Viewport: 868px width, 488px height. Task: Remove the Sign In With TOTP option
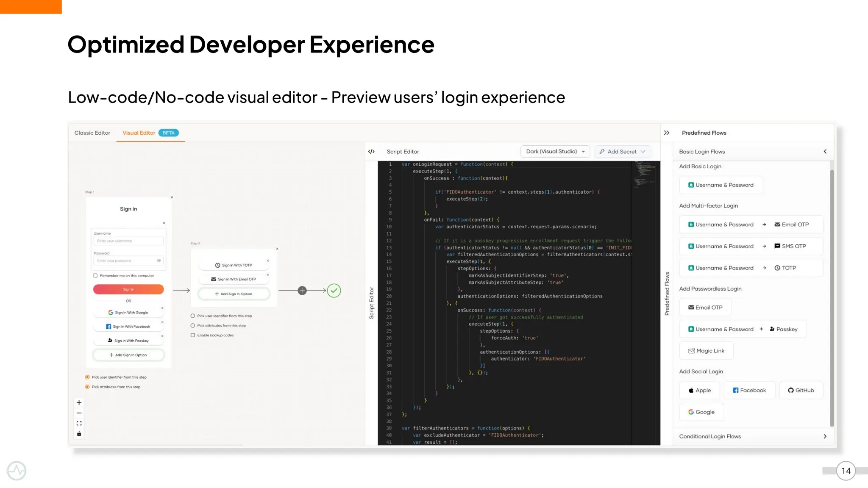tap(268, 261)
